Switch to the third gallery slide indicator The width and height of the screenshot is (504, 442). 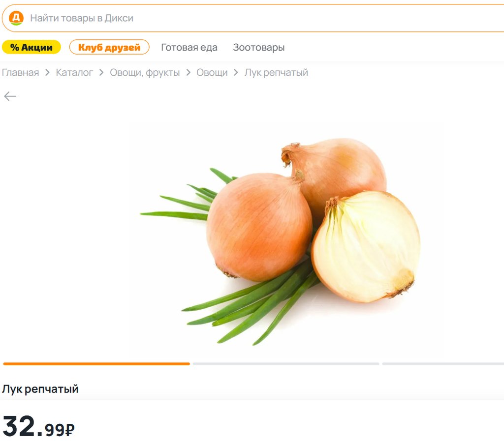click(x=443, y=364)
